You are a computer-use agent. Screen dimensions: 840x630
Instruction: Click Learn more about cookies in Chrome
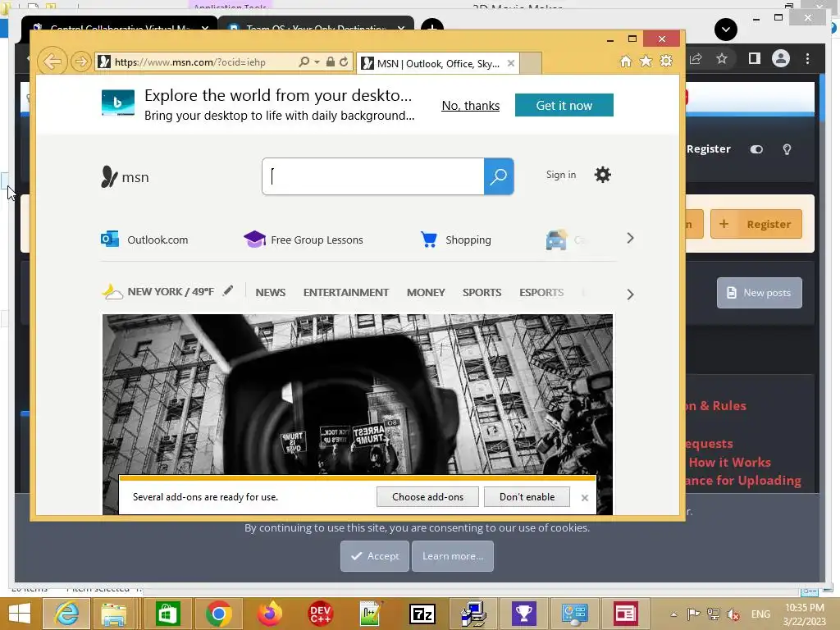coord(453,556)
